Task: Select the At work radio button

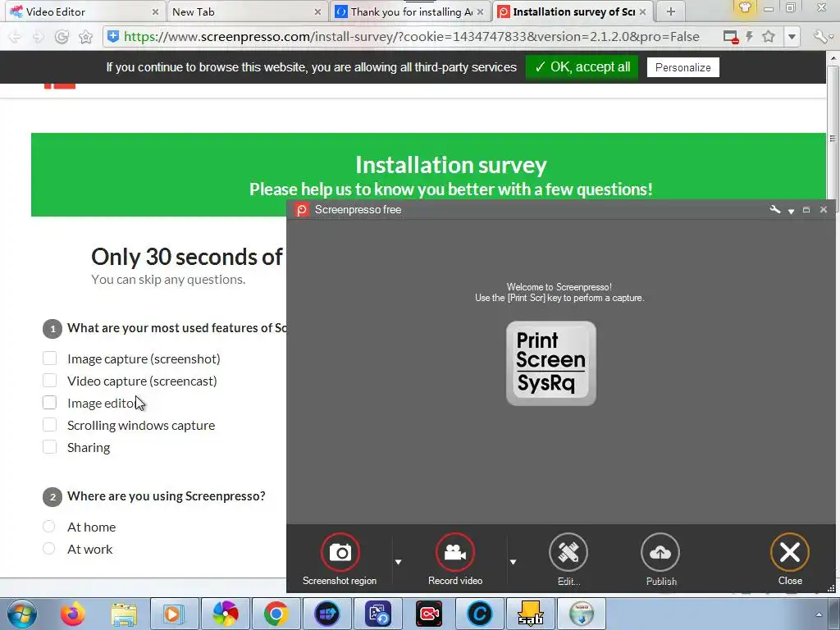Action: click(x=48, y=549)
